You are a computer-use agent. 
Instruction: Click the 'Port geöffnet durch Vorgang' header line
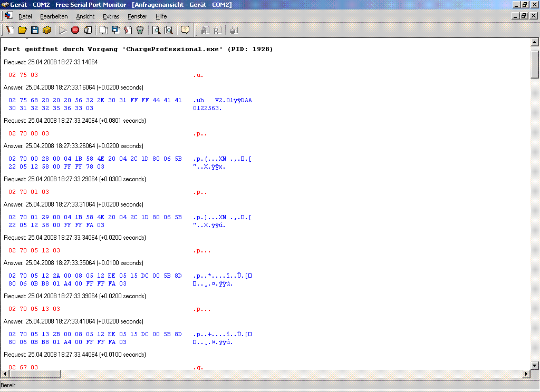click(x=138, y=49)
